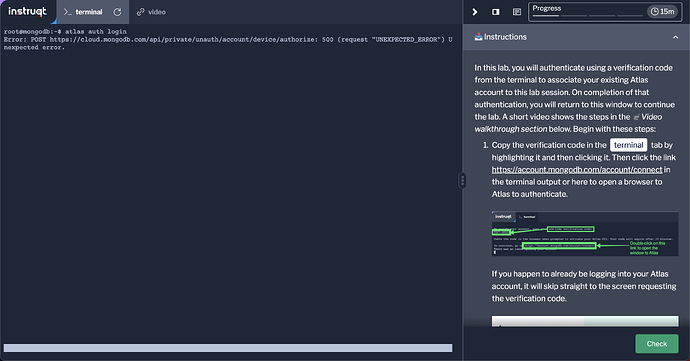Viewport: 690px width, 361px height.
Task: Click the terminal horizontal scrollbar
Action: coord(228,348)
